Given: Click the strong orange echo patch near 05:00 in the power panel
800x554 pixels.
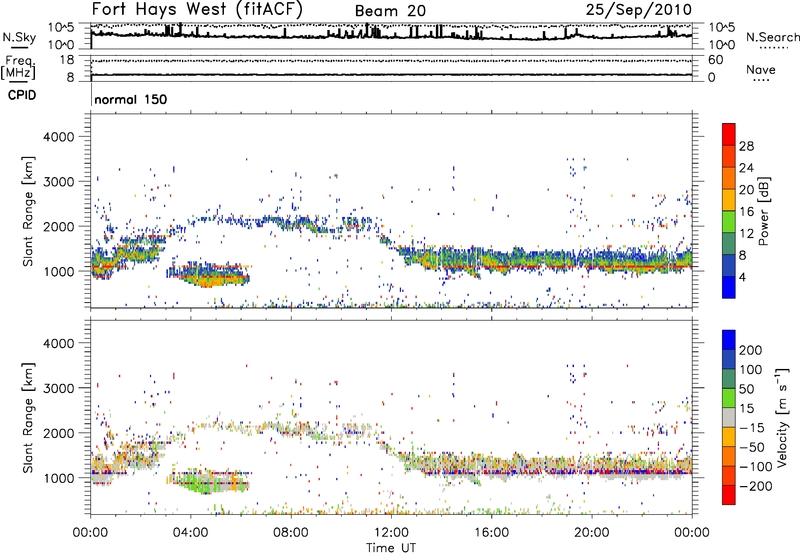Looking at the screenshot, I should (214, 280).
